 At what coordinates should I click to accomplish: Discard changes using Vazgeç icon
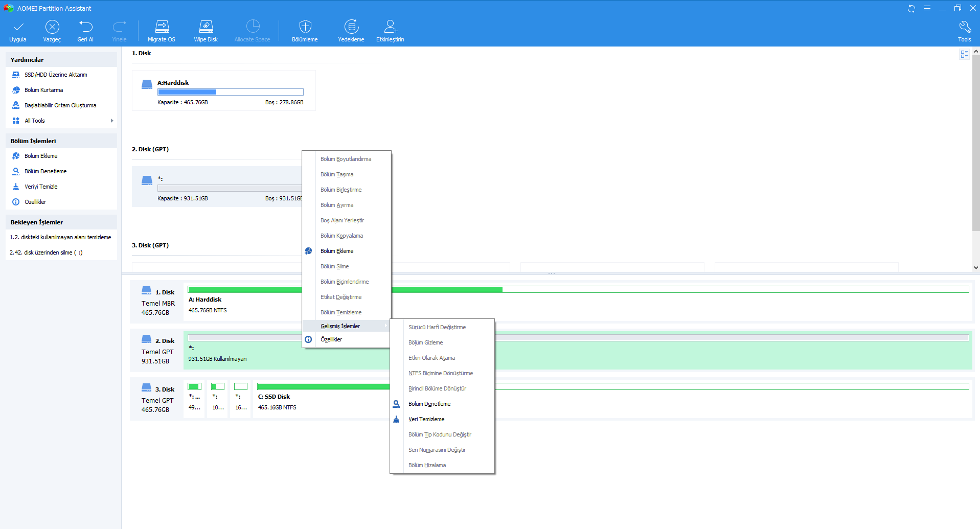coord(52,27)
